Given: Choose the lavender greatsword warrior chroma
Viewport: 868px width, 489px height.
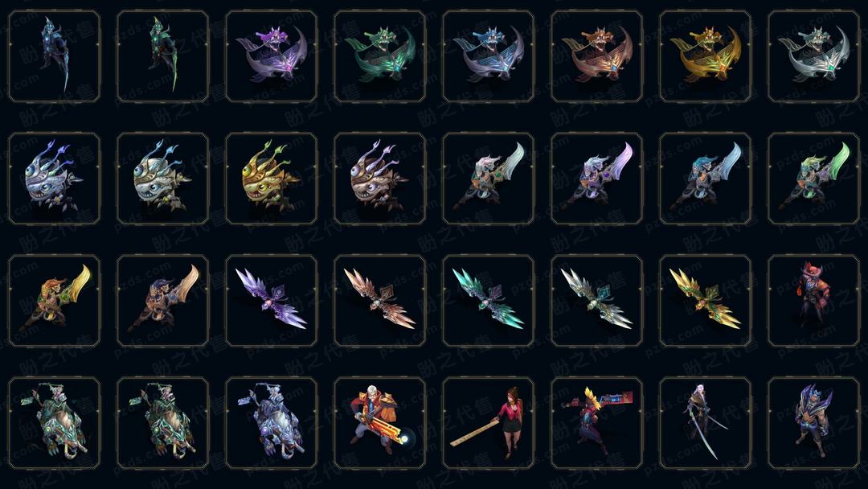Looking at the screenshot, I should (596, 179).
